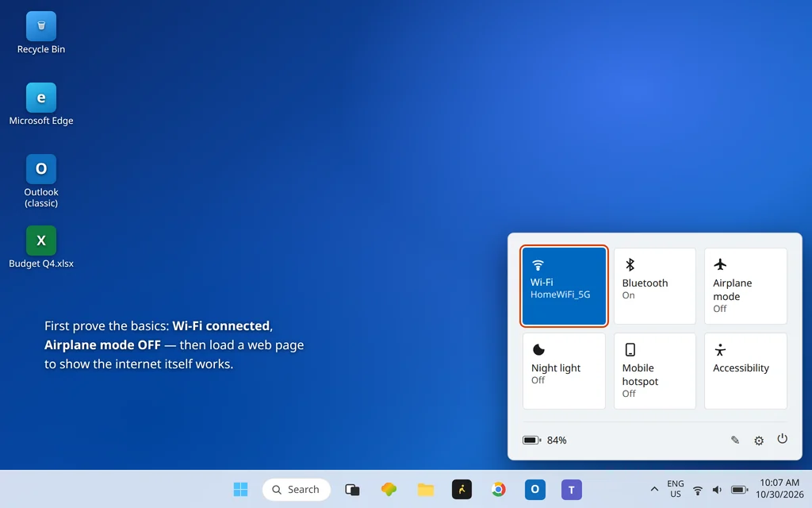812x508 pixels.
Task: Click the power button in quick settings
Action: [x=782, y=439]
